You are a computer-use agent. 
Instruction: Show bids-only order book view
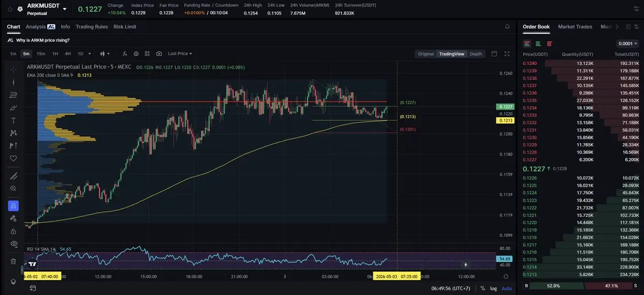click(x=538, y=43)
